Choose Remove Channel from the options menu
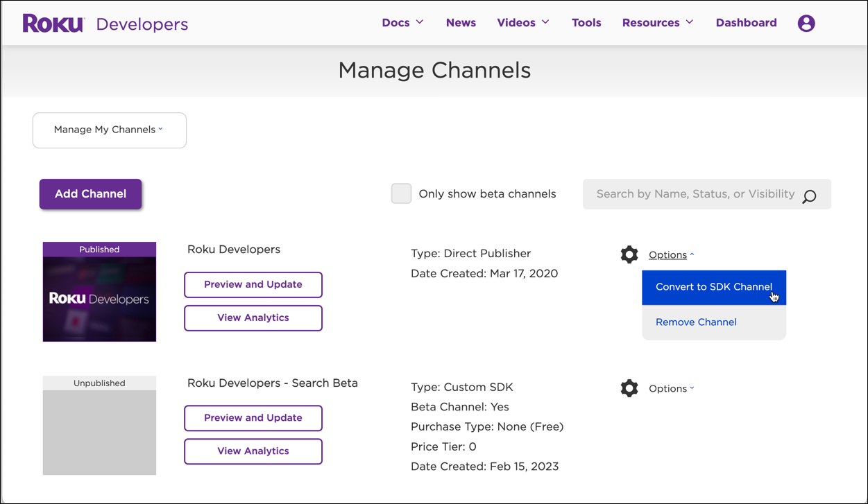Viewport: 868px width, 504px height. coord(696,322)
